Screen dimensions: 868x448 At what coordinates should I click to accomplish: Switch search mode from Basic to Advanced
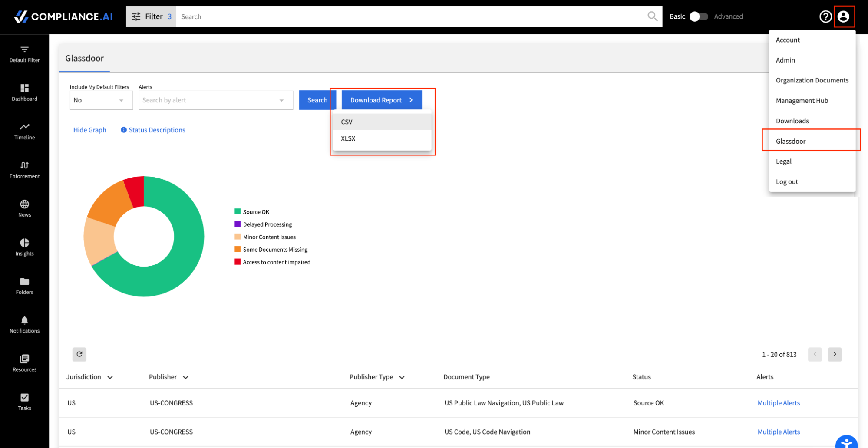pyautogui.click(x=698, y=16)
